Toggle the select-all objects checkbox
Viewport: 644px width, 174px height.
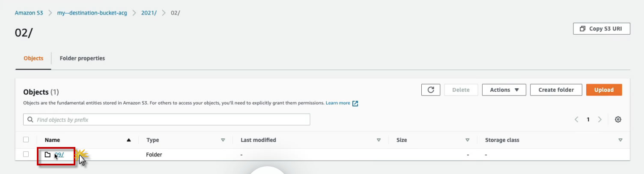(26, 140)
